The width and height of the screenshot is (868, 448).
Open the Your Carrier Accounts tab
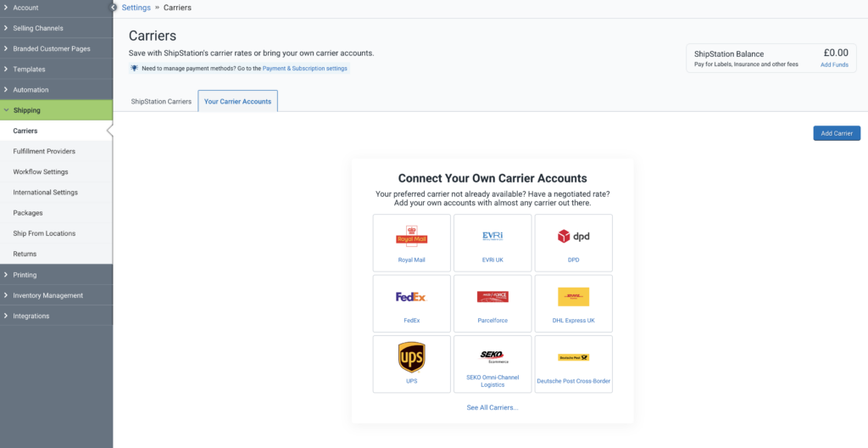tap(237, 102)
